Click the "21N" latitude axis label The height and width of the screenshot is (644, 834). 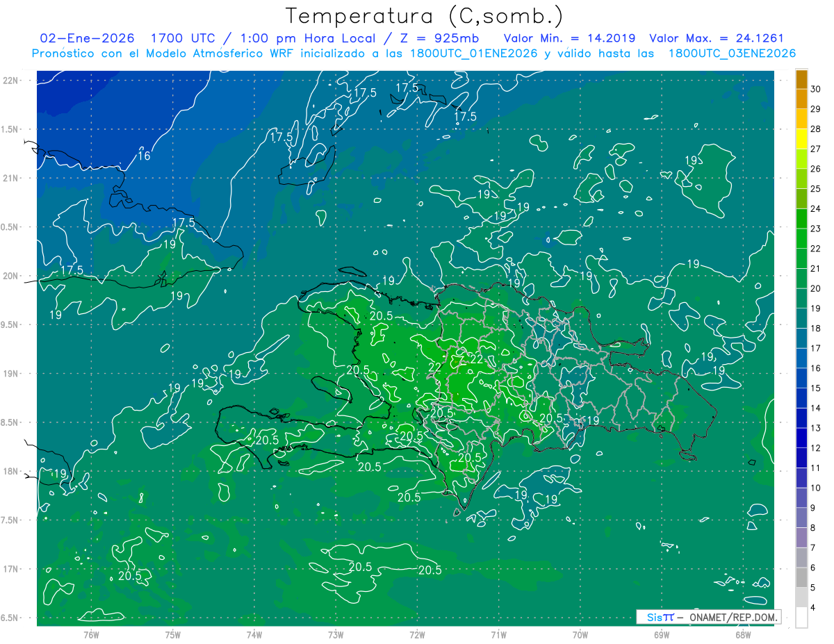point(12,178)
